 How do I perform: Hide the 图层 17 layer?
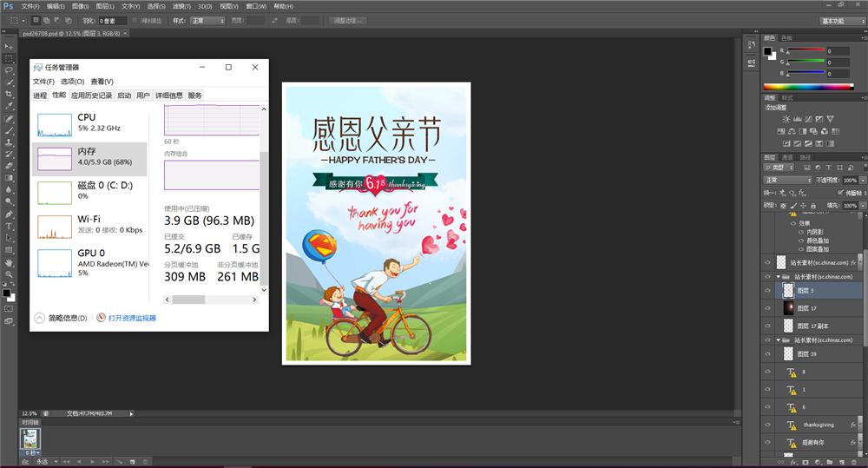767,308
